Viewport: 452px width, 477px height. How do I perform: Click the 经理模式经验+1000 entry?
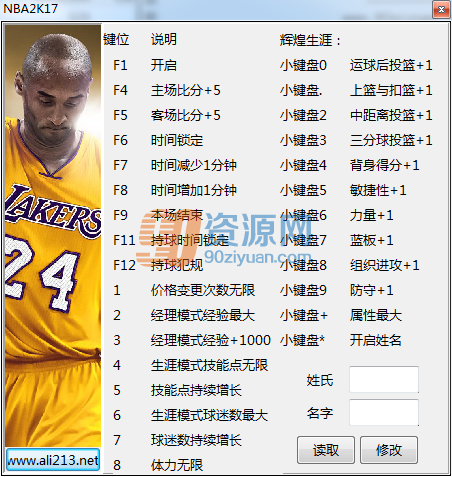tap(211, 340)
